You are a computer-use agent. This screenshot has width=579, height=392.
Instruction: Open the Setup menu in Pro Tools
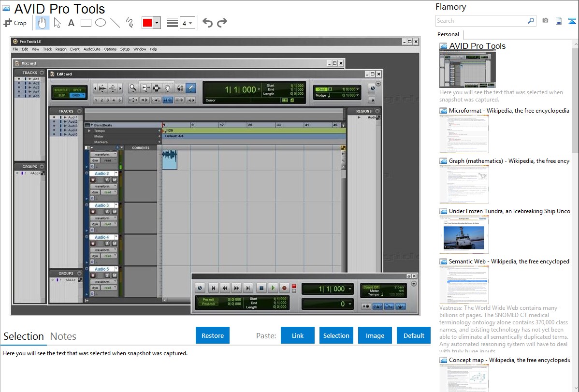click(125, 49)
